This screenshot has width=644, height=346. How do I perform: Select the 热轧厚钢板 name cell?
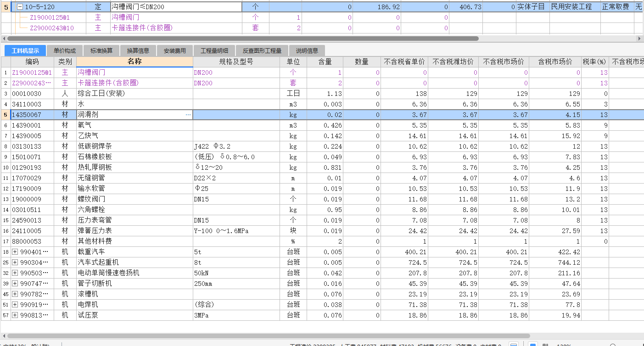[x=134, y=167]
